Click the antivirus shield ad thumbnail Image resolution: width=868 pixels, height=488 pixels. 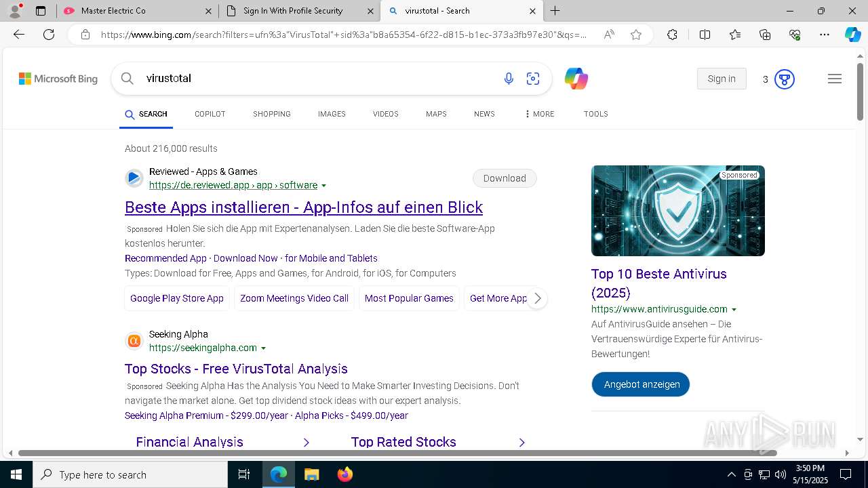pos(678,211)
